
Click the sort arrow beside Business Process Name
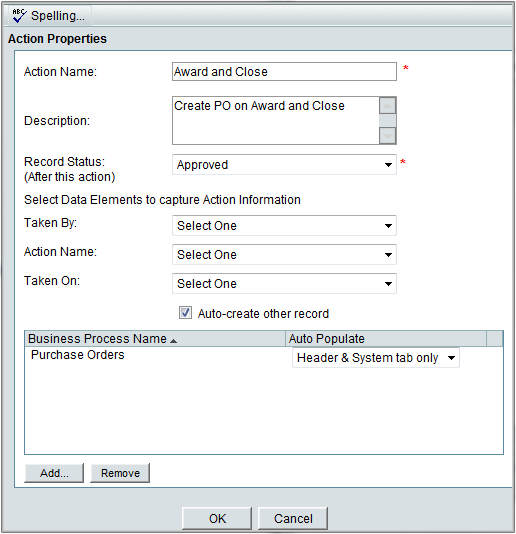click(x=173, y=341)
